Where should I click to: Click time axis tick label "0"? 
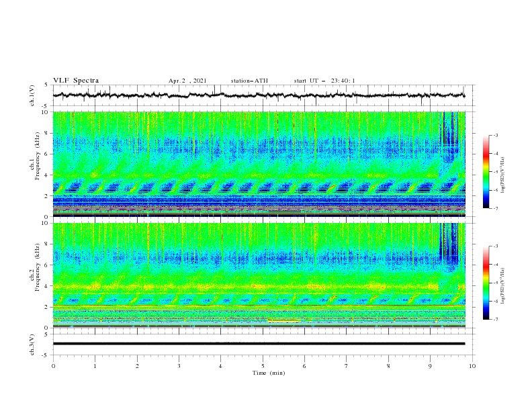53,366
